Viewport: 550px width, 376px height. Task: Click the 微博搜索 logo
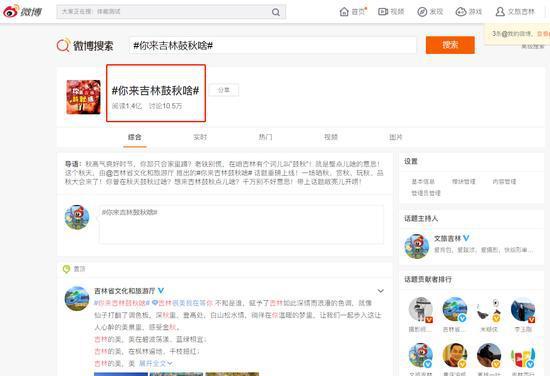click(x=85, y=46)
